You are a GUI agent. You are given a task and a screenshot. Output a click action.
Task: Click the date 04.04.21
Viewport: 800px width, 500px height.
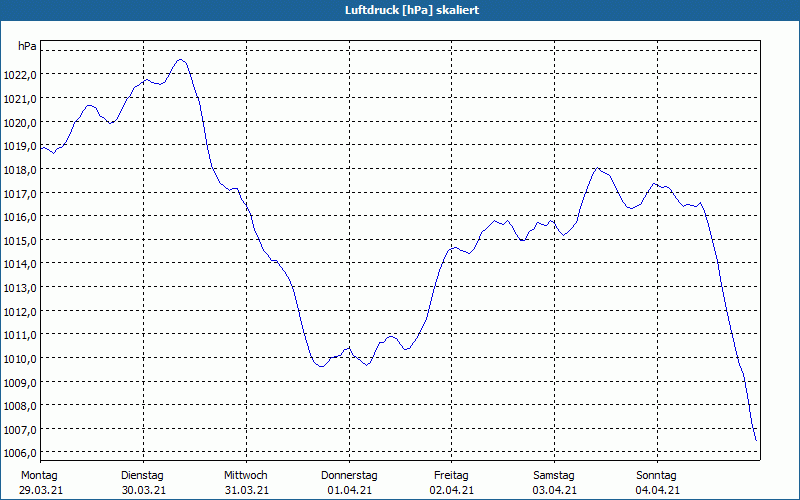(658, 491)
